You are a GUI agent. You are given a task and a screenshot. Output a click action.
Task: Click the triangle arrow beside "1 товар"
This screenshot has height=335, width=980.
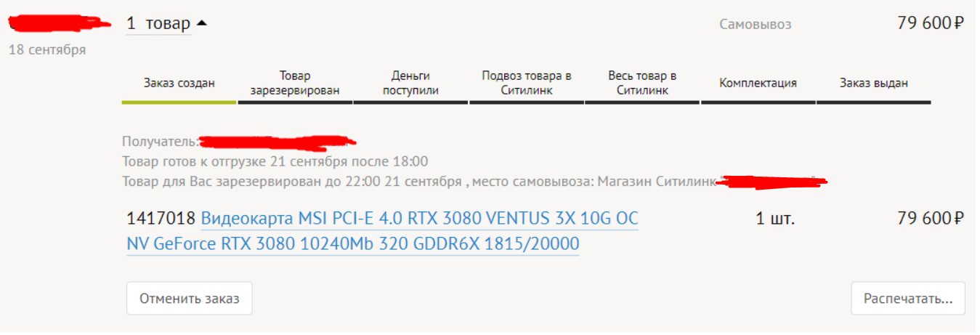[x=202, y=23]
